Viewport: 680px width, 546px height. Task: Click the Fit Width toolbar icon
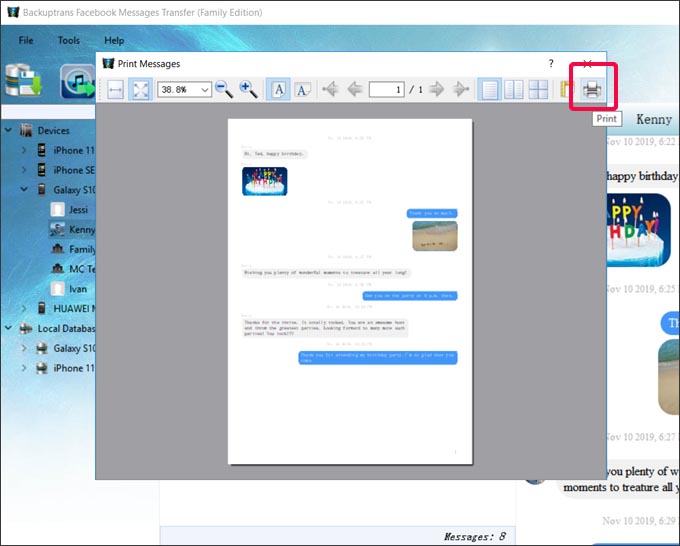(115, 90)
